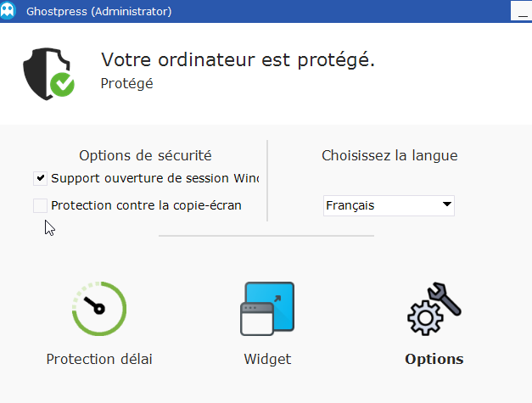Open the Protection délai gauge icon
This screenshot has height=403, width=532.
(99, 310)
